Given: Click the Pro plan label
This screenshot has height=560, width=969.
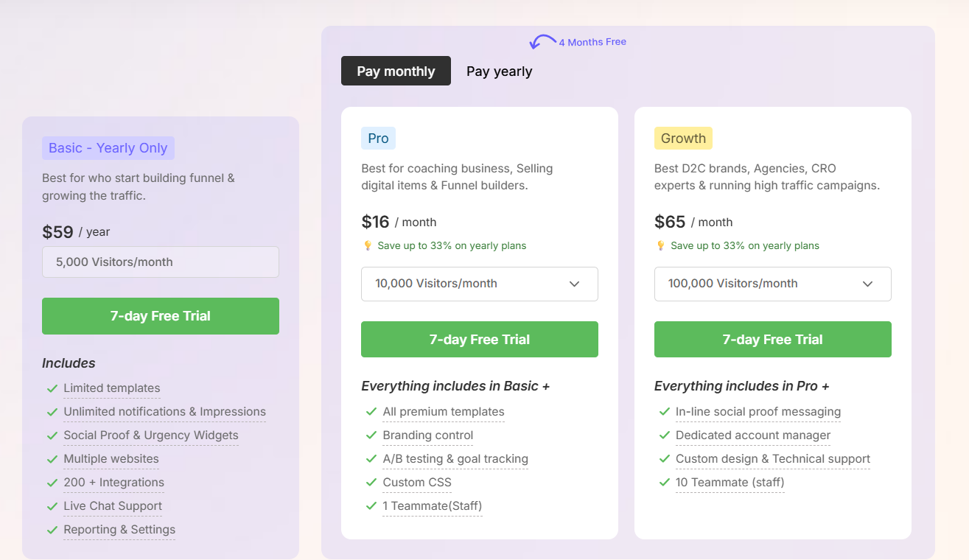Looking at the screenshot, I should pyautogui.click(x=378, y=138).
